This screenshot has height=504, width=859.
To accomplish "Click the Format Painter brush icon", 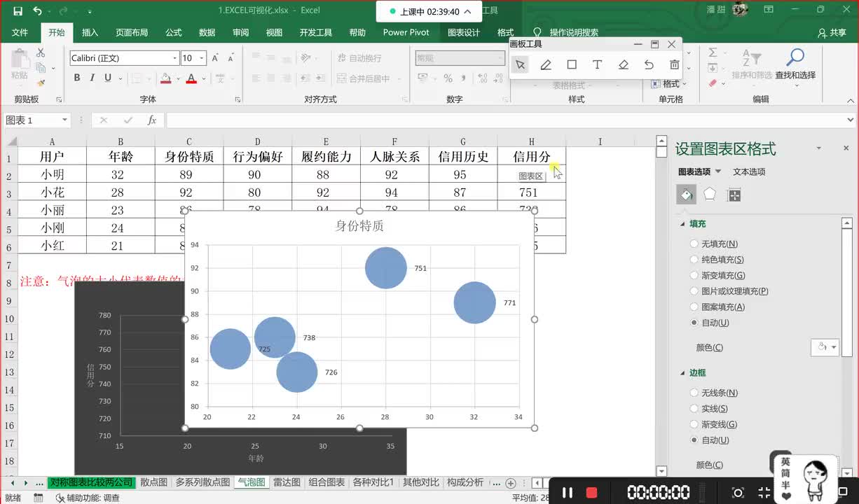I will [x=41, y=83].
